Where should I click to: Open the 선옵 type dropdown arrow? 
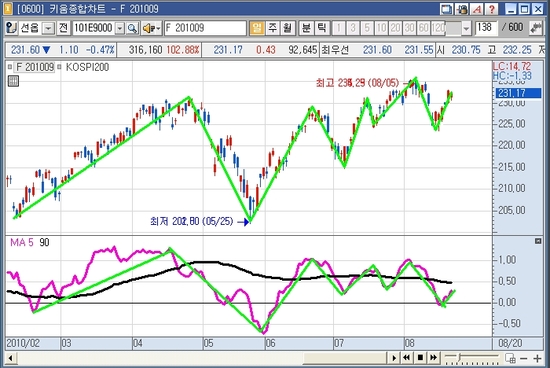tap(48, 28)
